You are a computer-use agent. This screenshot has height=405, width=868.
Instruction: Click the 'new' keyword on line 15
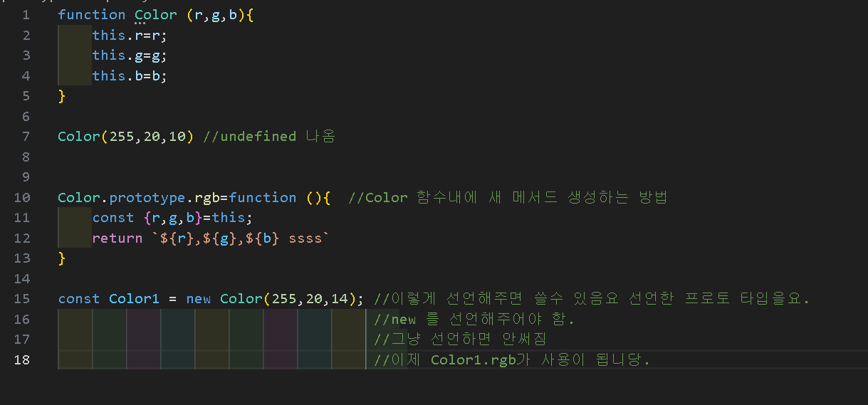tap(199, 299)
